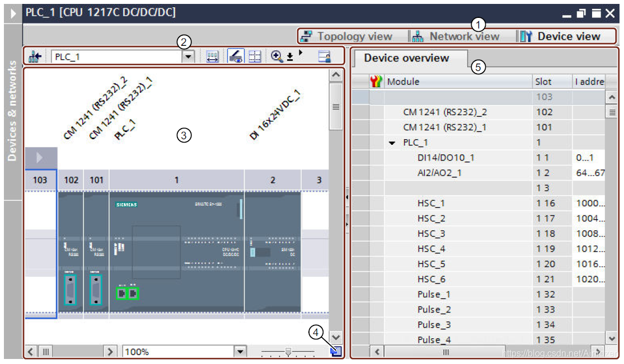Screen dimensions: 624x364
Task: Click the float window button in title bar
Action: (x=581, y=14)
